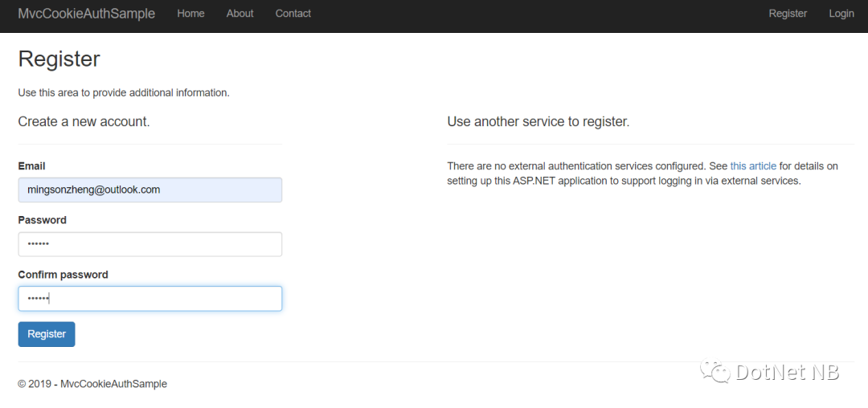Viewport: 868px width, 408px height.
Task: Follow the "this article" hyperlink
Action: 753,166
